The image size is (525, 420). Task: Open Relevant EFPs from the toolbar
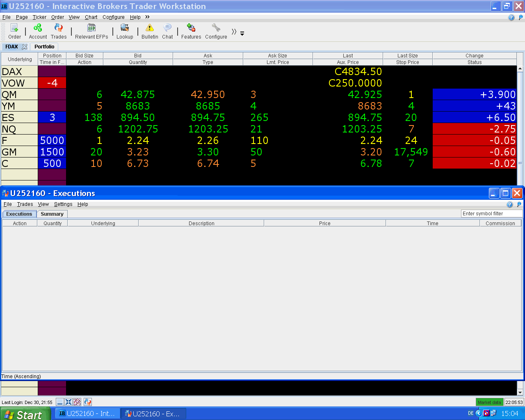91,31
